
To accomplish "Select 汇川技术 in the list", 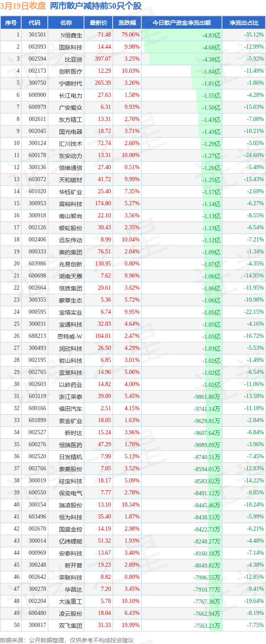I will [x=71, y=143].
